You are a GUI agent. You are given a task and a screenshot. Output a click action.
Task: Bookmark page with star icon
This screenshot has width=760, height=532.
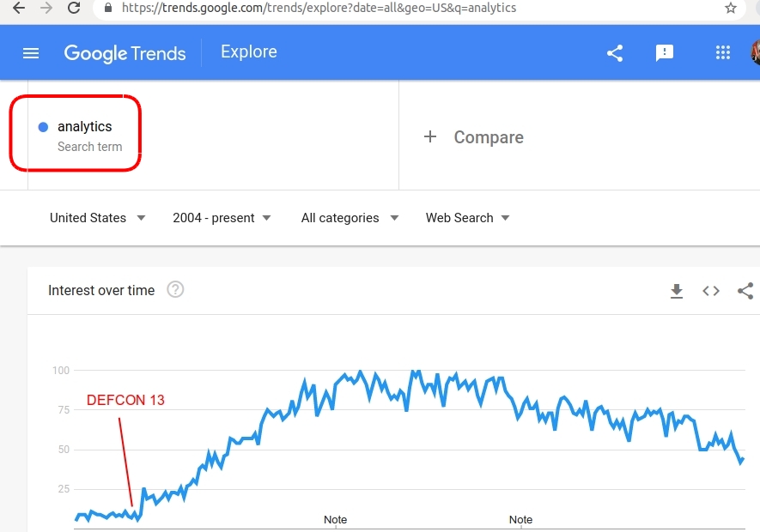click(x=731, y=8)
